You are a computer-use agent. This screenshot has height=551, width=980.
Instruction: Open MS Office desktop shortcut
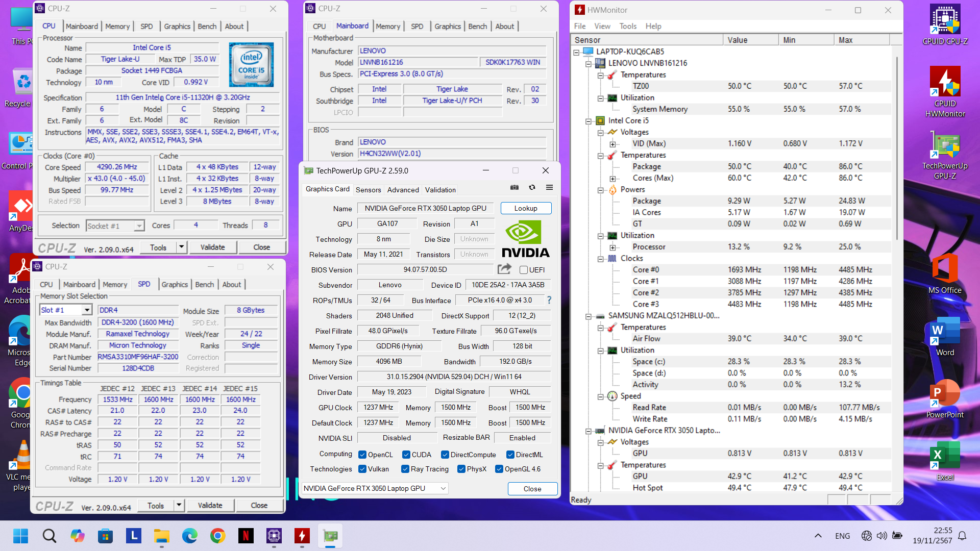[x=945, y=273]
